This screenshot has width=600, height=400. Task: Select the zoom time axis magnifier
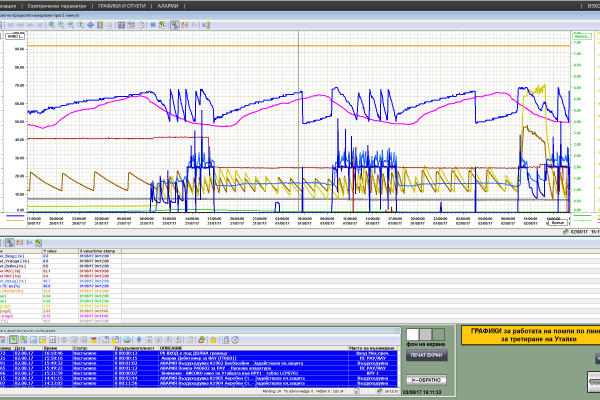click(x=71, y=25)
